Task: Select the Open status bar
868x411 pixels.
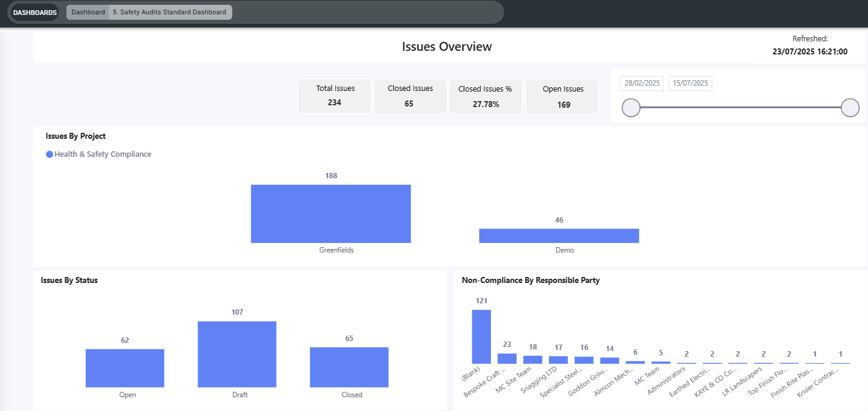Action: pos(125,369)
